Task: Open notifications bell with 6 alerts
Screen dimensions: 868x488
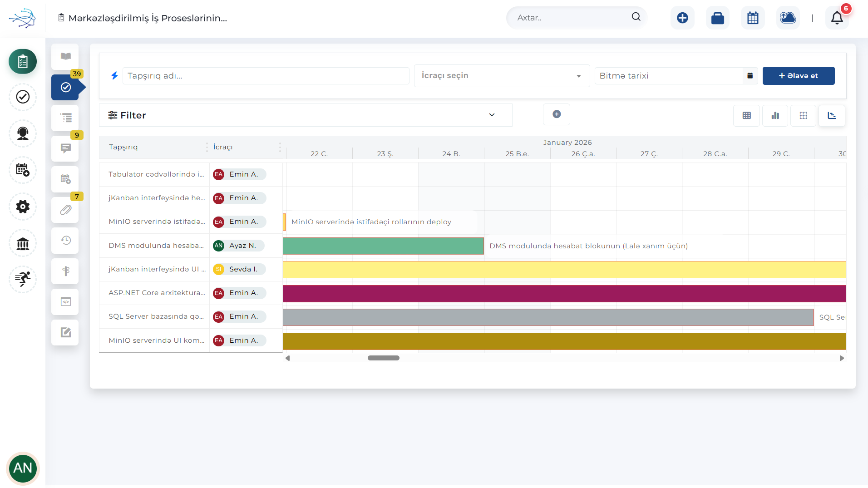Action: (837, 18)
